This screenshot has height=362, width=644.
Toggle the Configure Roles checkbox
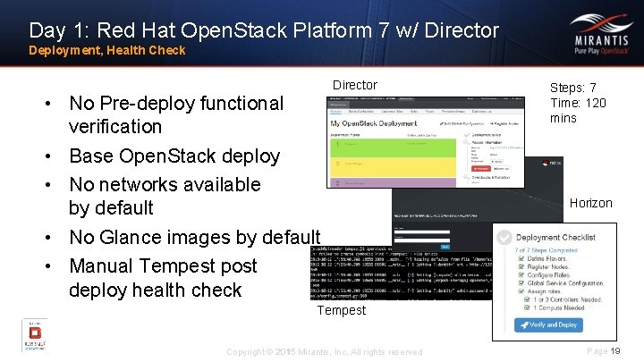(x=521, y=275)
